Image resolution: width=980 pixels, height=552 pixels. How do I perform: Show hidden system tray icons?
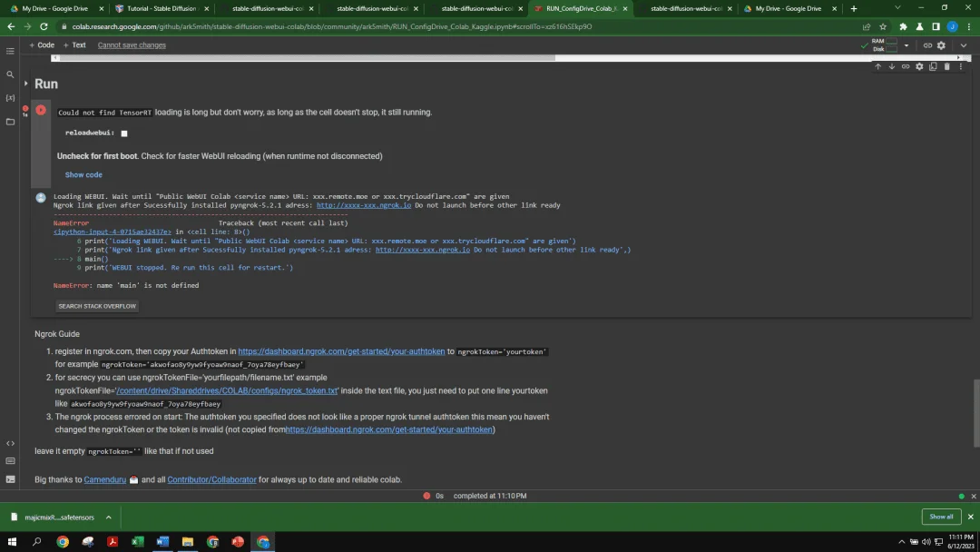click(901, 542)
